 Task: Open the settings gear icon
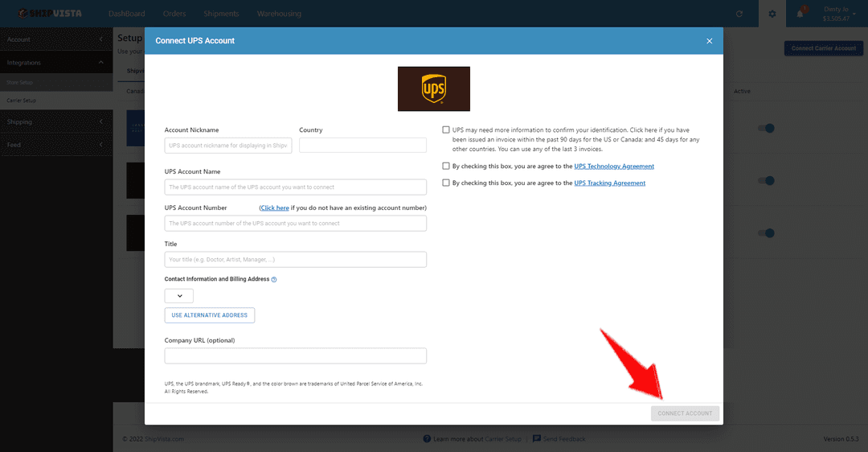772,14
